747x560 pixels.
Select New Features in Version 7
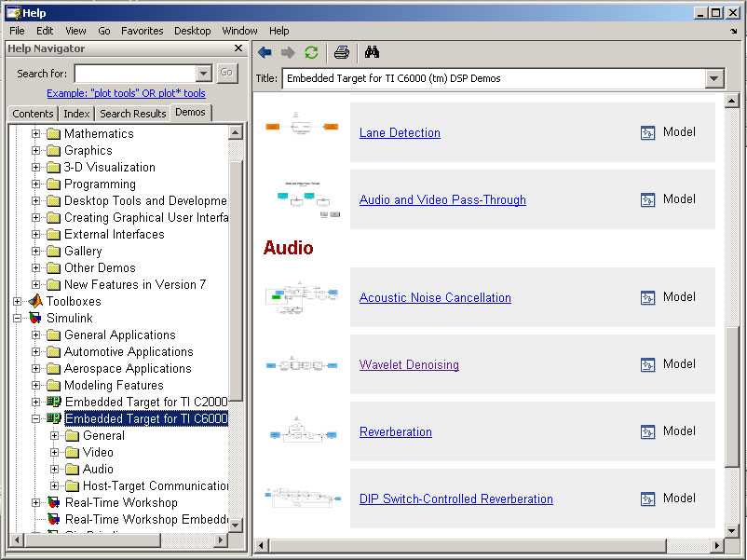[135, 284]
